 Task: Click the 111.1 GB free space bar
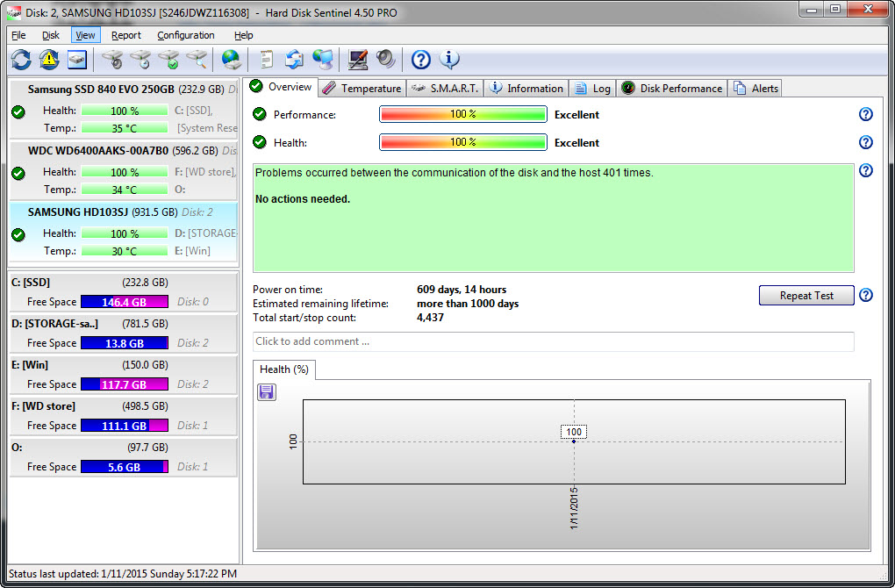(125, 426)
